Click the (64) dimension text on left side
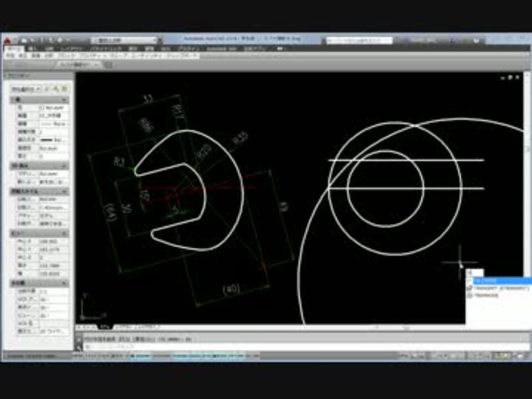 coord(111,212)
